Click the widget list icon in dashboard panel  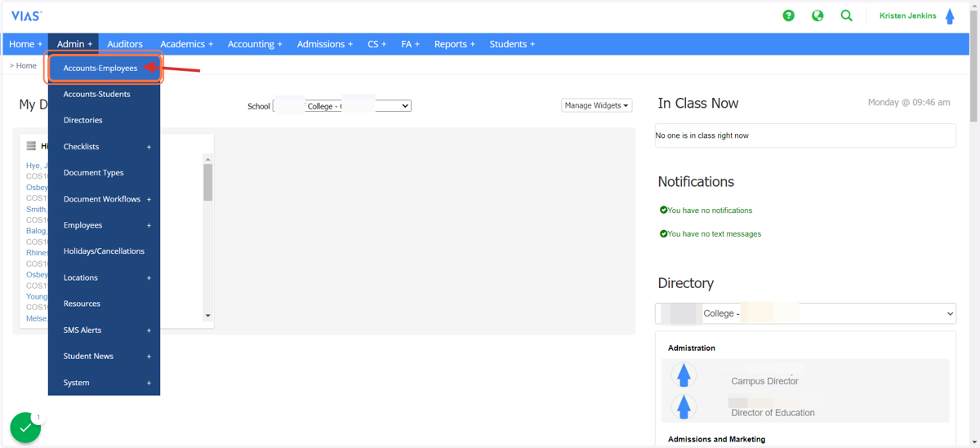click(x=31, y=146)
